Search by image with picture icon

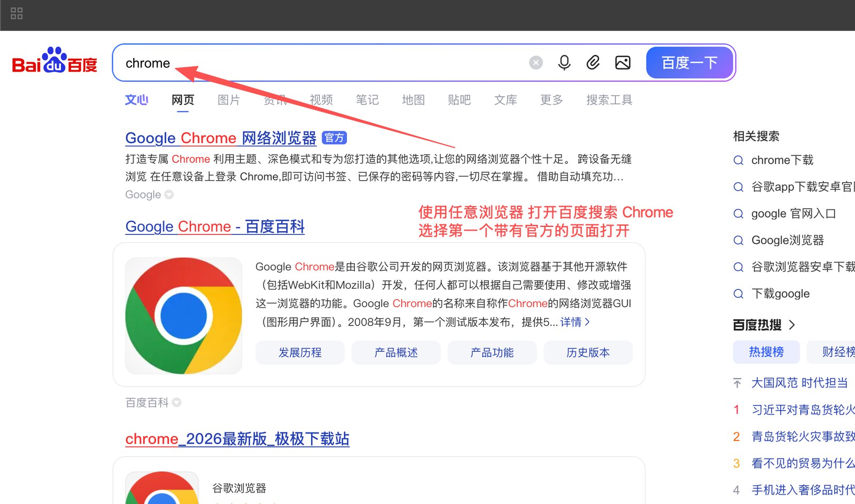pos(623,63)
